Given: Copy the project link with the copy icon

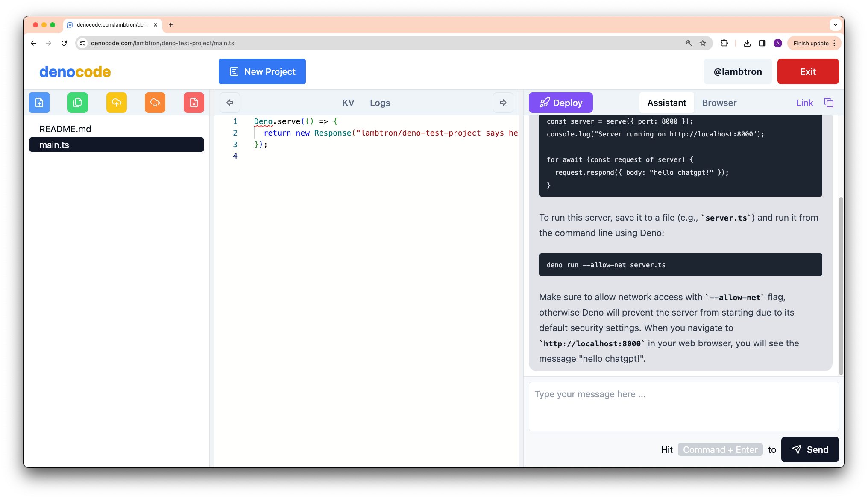Looking at the screenshot, I should (x=829, y=103).
